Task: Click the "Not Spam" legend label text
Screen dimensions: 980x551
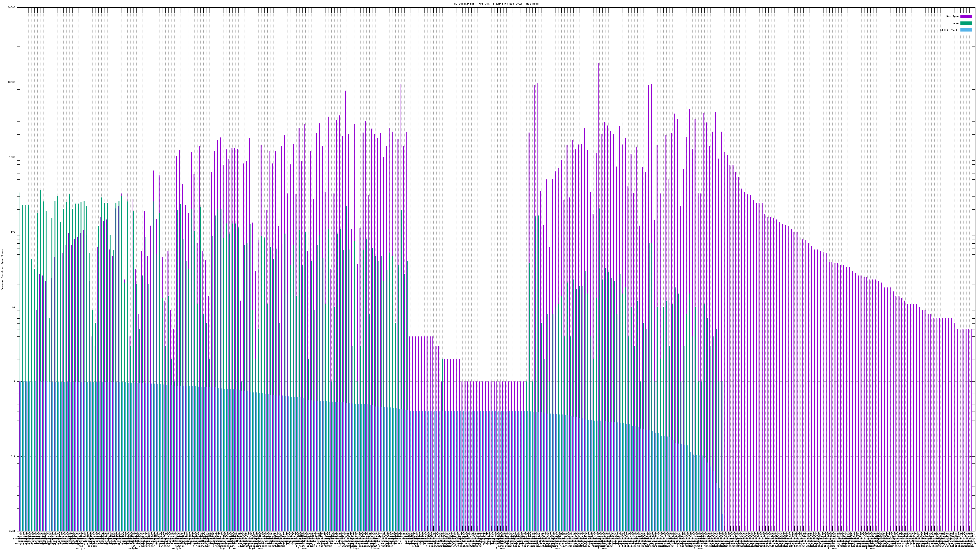Action: click(953, 16)
